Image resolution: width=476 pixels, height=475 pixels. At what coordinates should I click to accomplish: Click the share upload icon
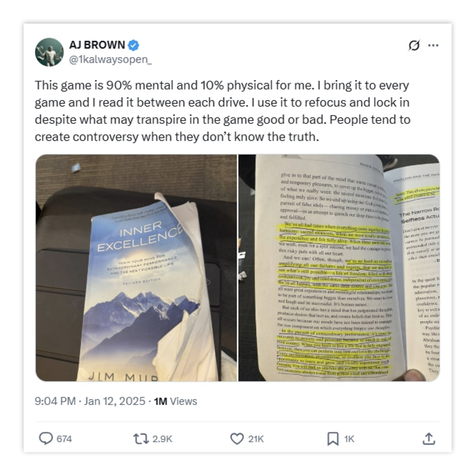click(429, 439)
